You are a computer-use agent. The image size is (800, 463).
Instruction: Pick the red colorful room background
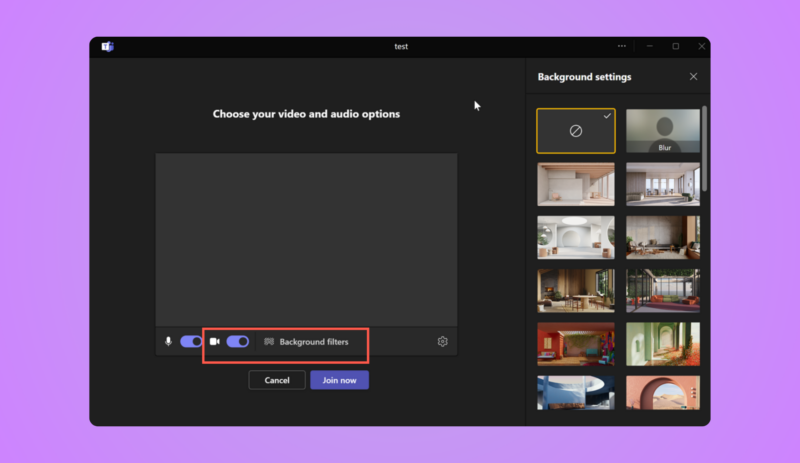tap(576, 344)
